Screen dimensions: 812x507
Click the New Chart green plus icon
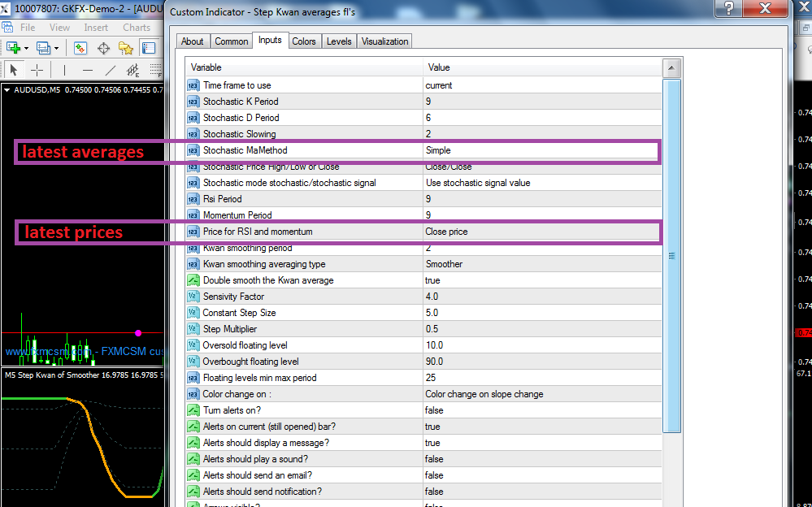[14, 48]
